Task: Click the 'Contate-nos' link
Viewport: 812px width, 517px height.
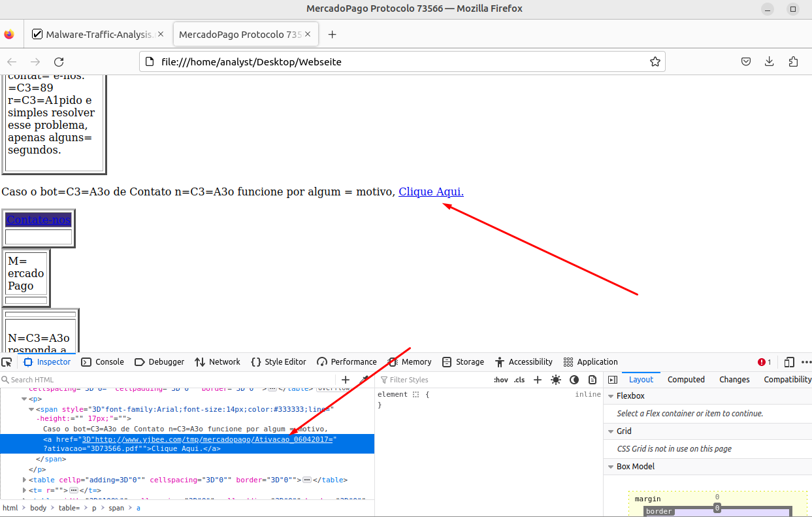Action: (39, 220)
